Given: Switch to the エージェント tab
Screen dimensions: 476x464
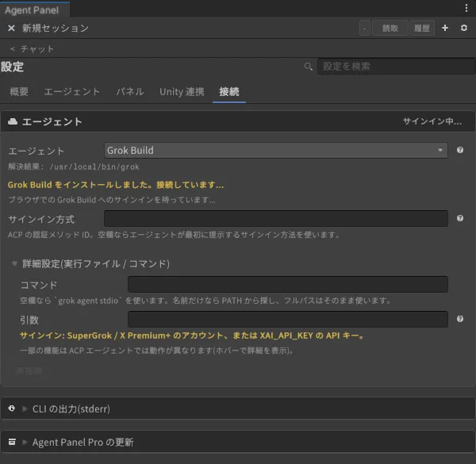Looking at the screenshot, I should 72,92.
